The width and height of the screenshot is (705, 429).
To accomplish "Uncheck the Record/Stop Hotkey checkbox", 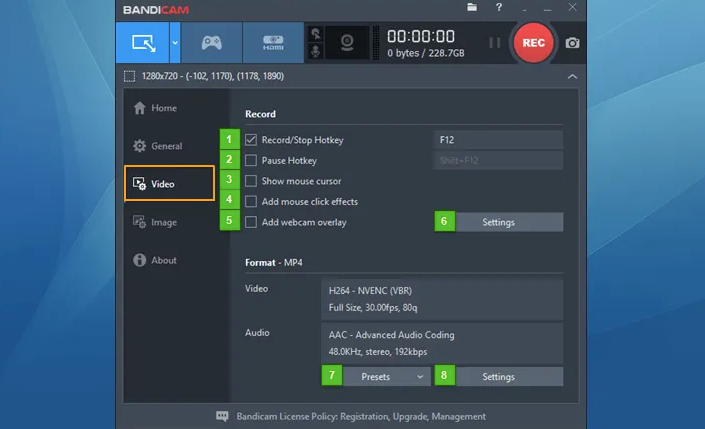I will coord(251,140).
